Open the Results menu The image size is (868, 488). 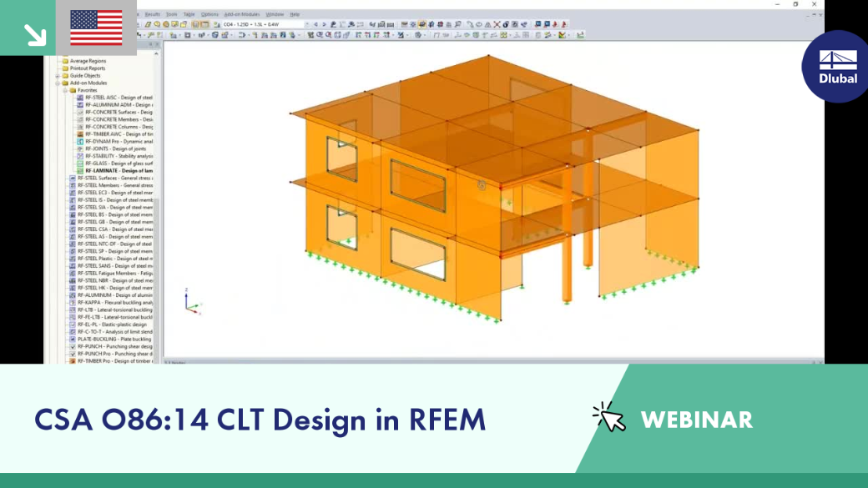[x=152, y=14]
